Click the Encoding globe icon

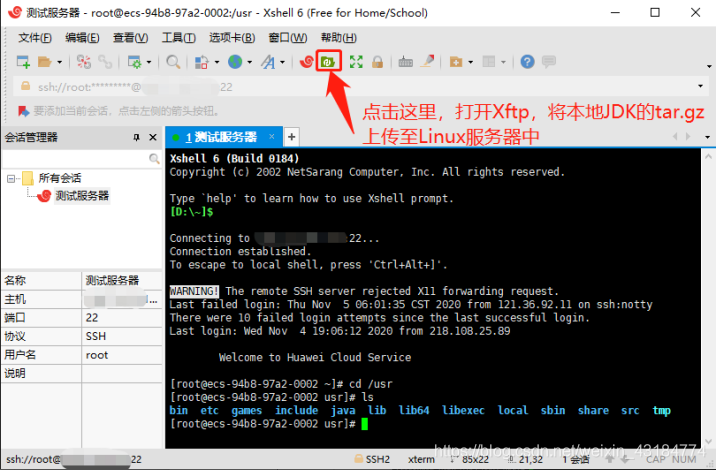coord(235,62)
